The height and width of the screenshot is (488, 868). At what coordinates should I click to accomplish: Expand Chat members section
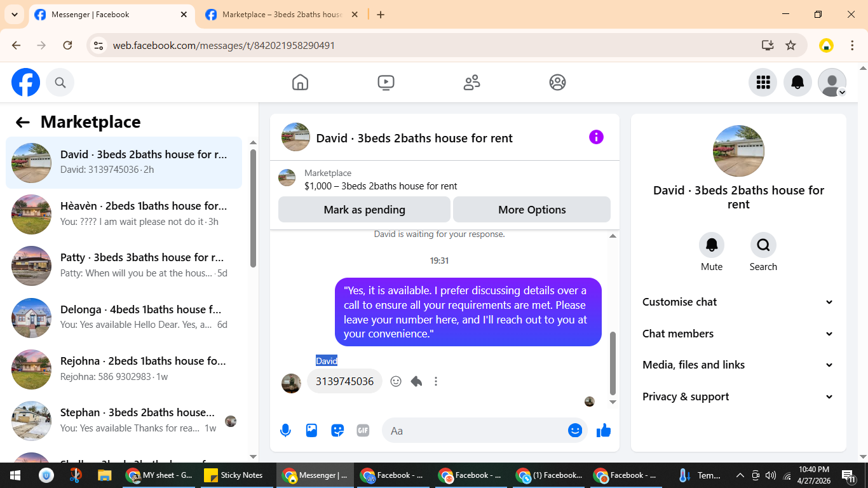click(738, 334)
